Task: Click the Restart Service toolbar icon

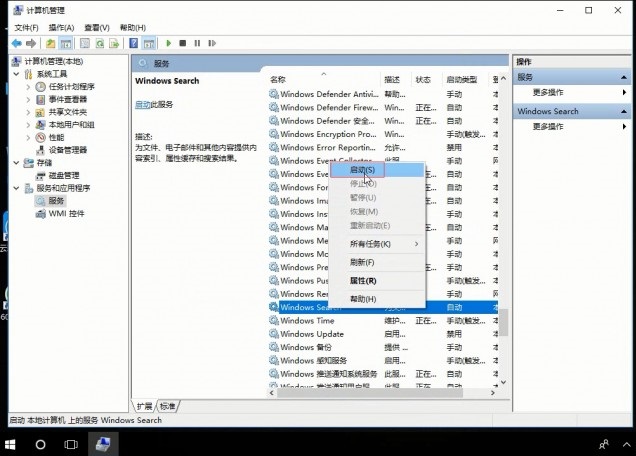Action: [212, 43]
